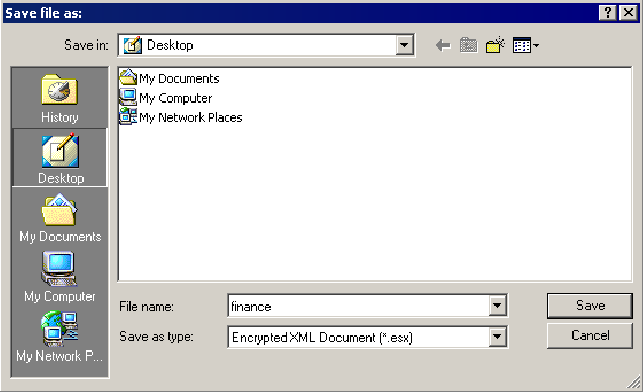
Task: Click the Save in Desktop combo box
Action: pyautogui.click(x=266, y=45)
